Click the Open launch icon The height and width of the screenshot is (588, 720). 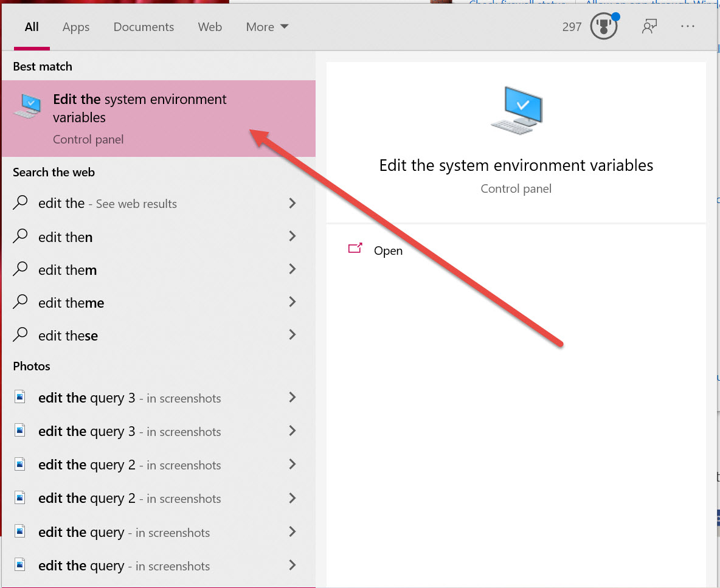pyautogui.click(x=355, y=249)
